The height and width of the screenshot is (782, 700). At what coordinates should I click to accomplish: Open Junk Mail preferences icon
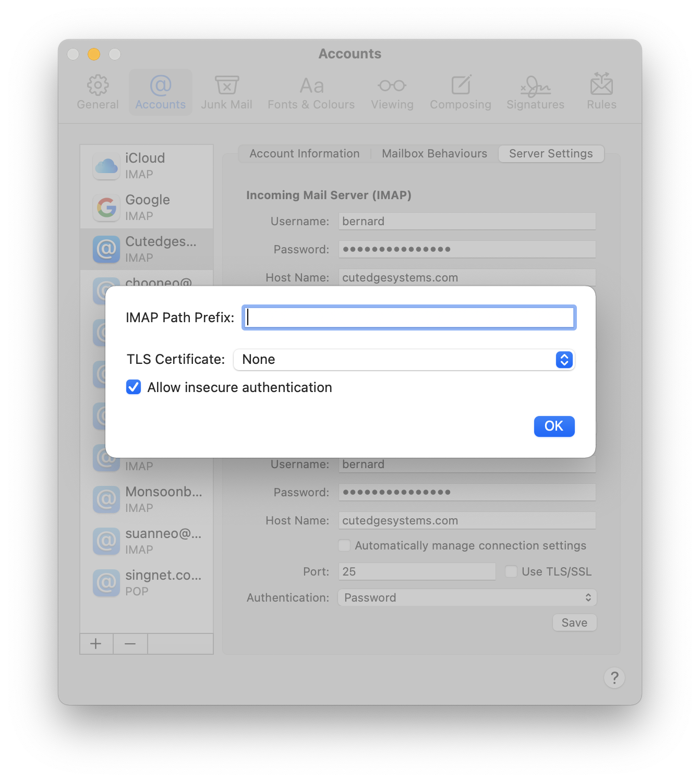point(226,85)
